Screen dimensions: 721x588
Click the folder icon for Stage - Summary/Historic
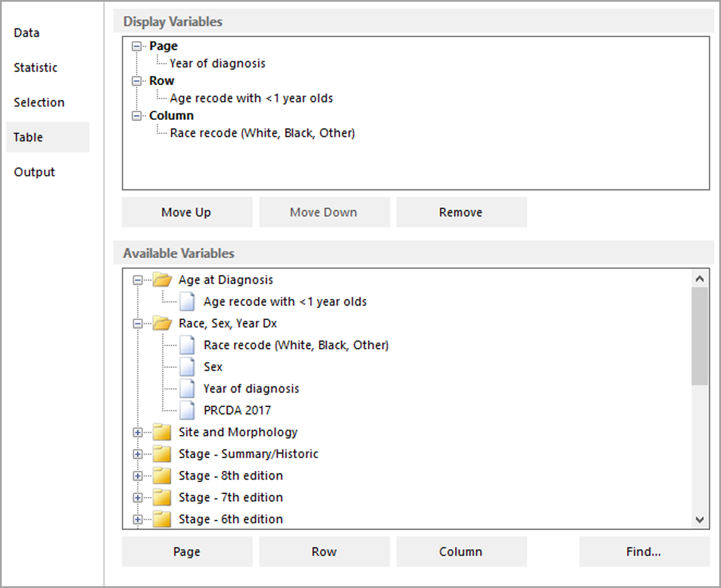coord(161,454)
